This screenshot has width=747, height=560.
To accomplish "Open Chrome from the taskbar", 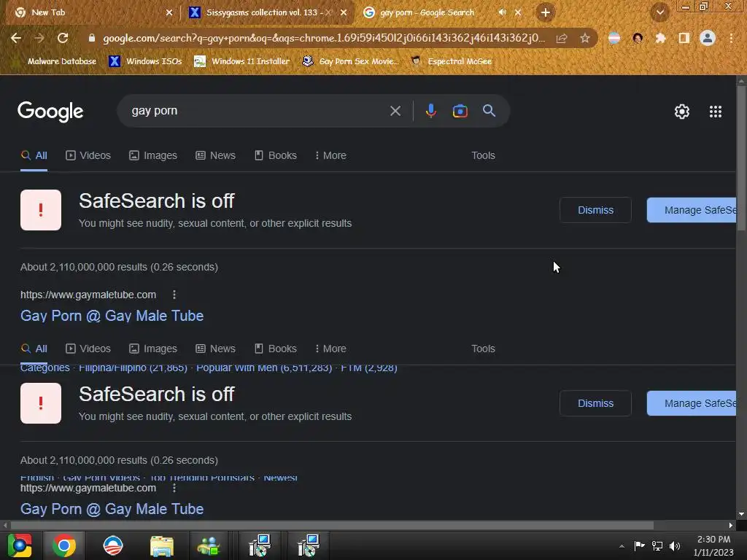I will 64,545.
